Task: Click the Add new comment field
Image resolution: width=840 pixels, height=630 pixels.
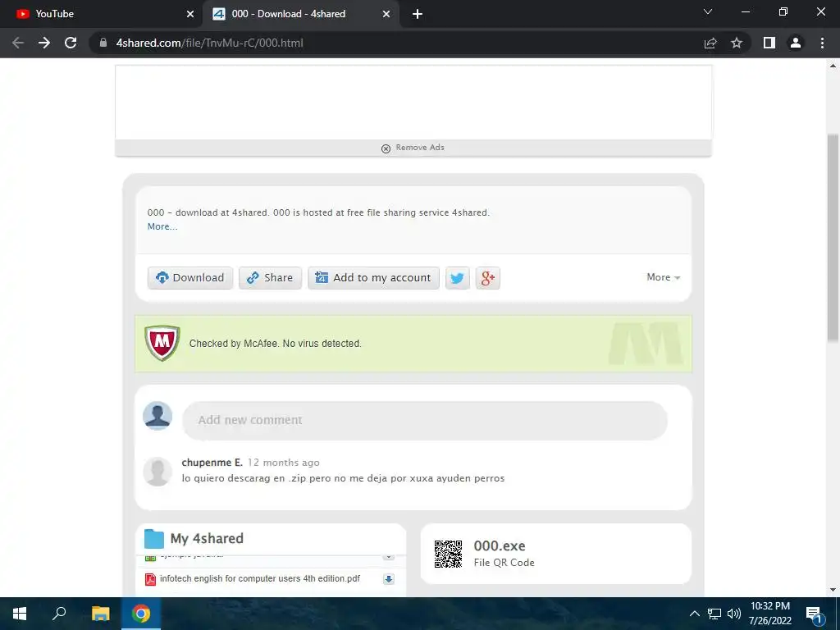Action: point(425,421)
